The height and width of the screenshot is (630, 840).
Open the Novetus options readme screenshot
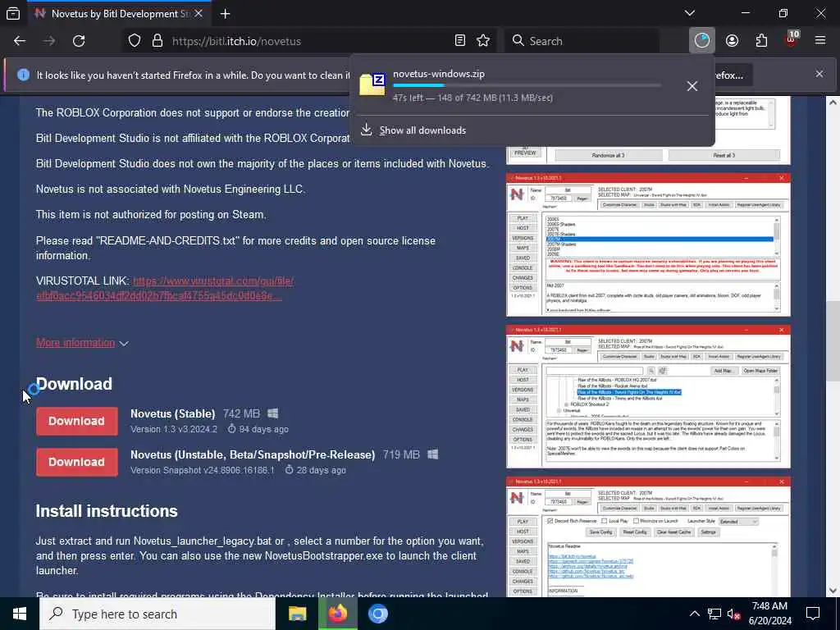[x=648, y=536]
